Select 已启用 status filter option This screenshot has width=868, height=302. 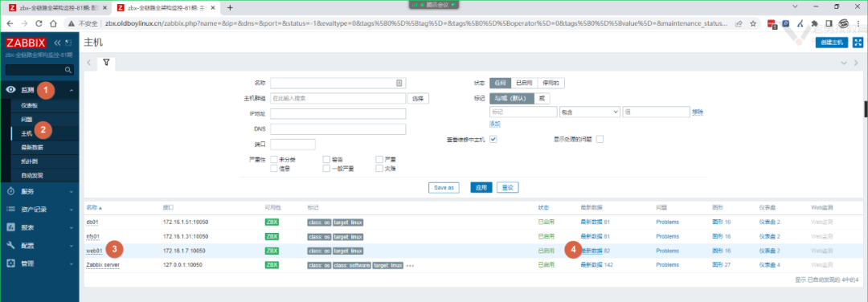(524, 83)
